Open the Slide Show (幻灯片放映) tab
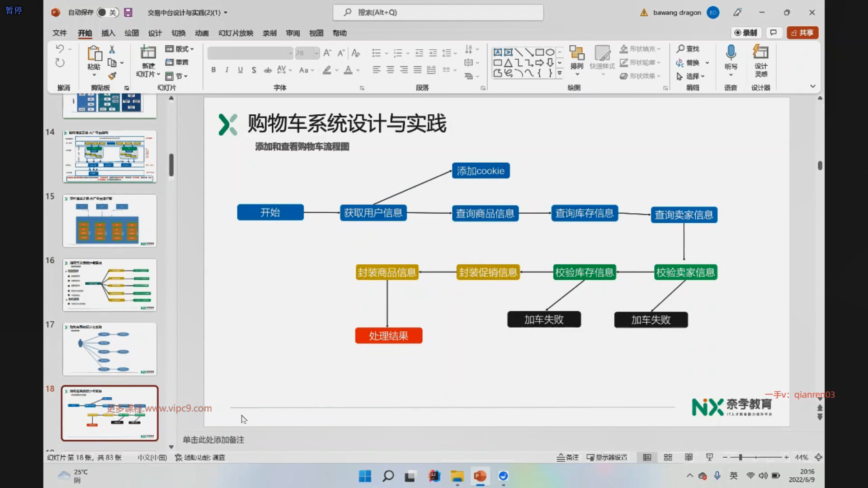868x488 pixels. pos(236,33)
